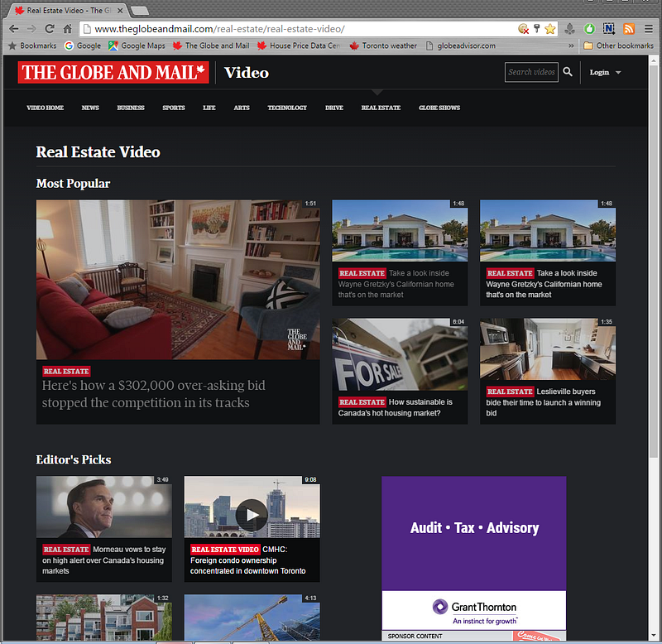Play the CMHC foreign condo video
The image size is (662, 644).
(x=252, y=507)
